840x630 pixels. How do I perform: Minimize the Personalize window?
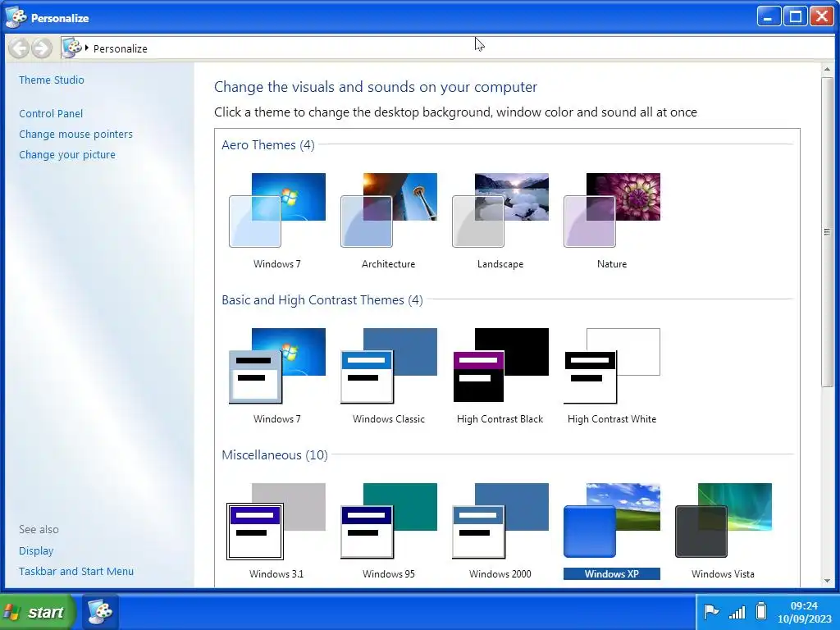pyautogui.click(x=768, y=16)
